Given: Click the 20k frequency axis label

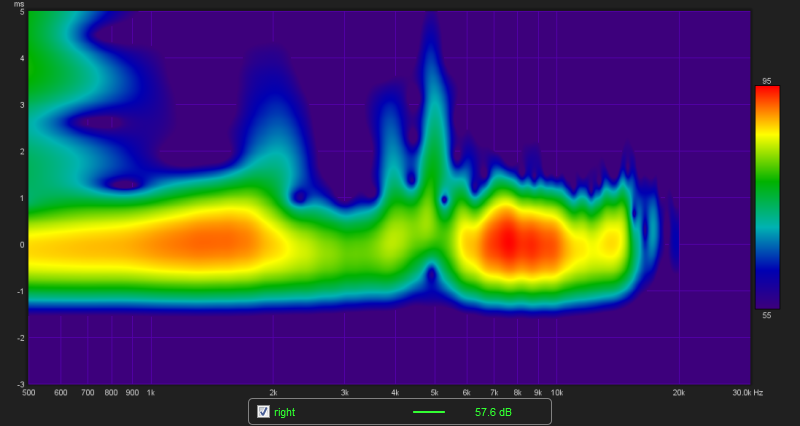Looking at the screenshot, I should pos(679,392).
